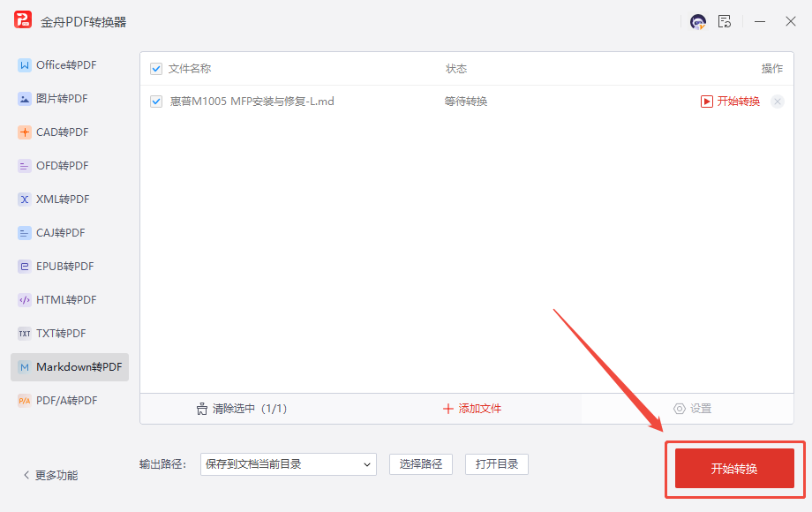Switch to CAJ转PDF mode
The image size is (812, 512).
[x=70, y=233]
